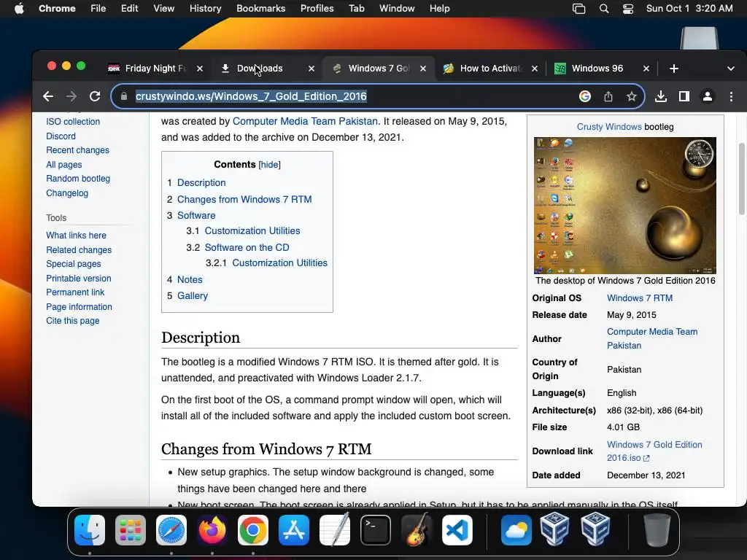The width and height of the screenshot is (747, 560).
Task: Click the Google icon in address bar
Action: point(585,97)
